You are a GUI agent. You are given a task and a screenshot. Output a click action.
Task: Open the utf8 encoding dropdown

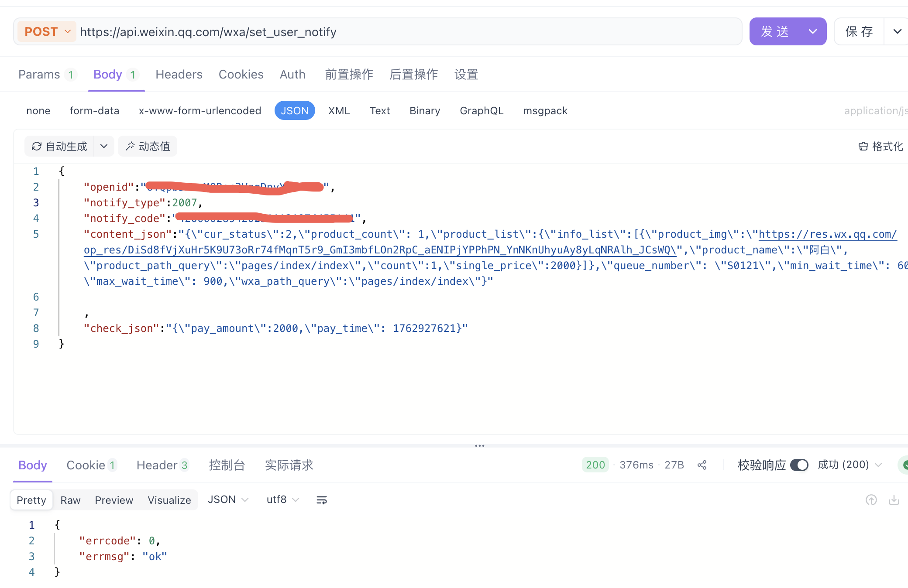point(282,499)
